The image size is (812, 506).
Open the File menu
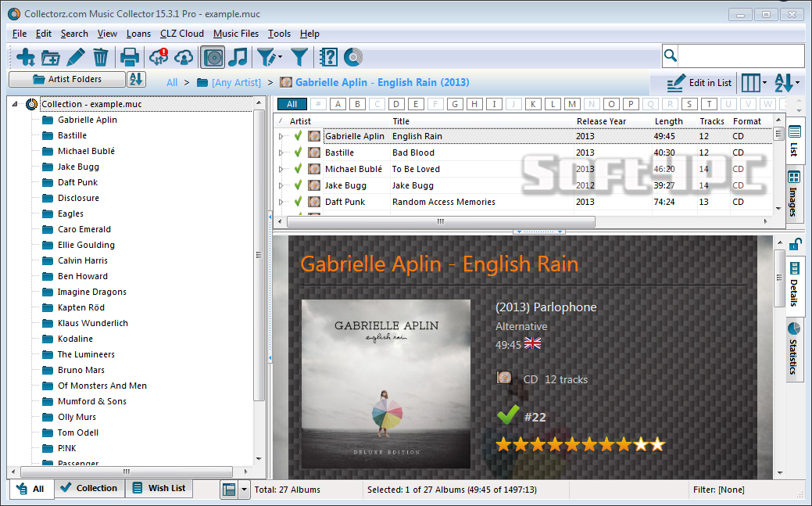pyautogui.click(x=20, y=34)
